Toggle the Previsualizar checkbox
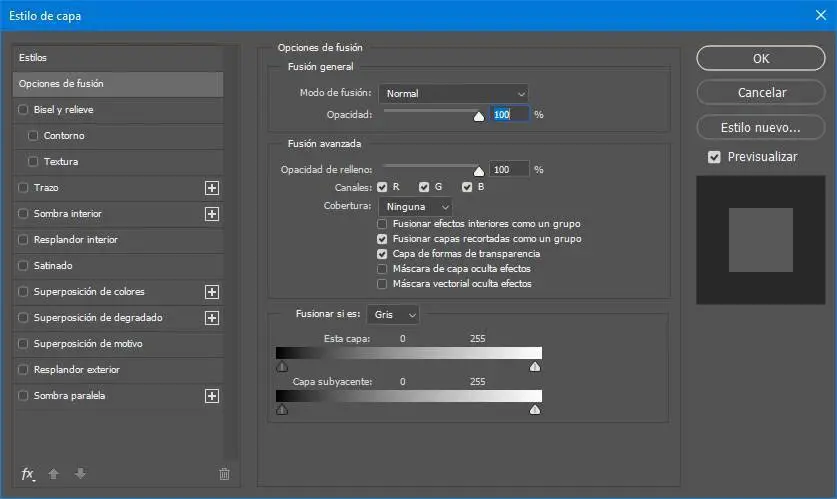The image size is (837, 499). click(714, 157)
